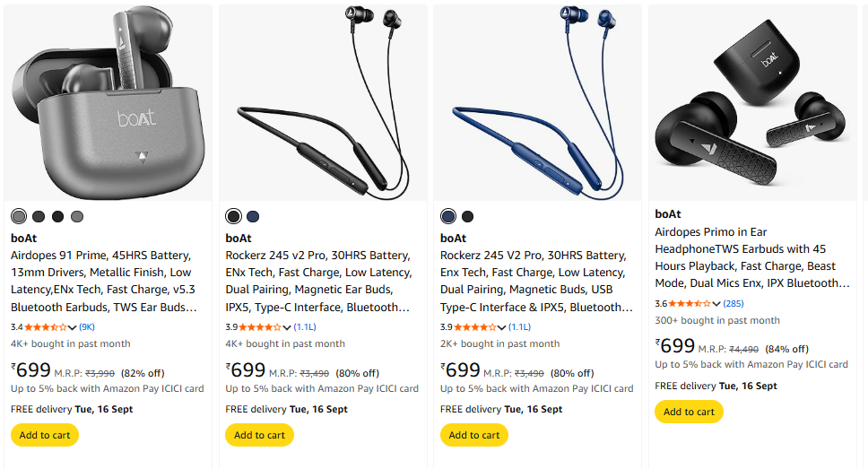Image resolution: width=868 pixels, height=469 pixels.
Task: Add Airdopes 91 Prime to cart
Action: (x=45, y=435)
